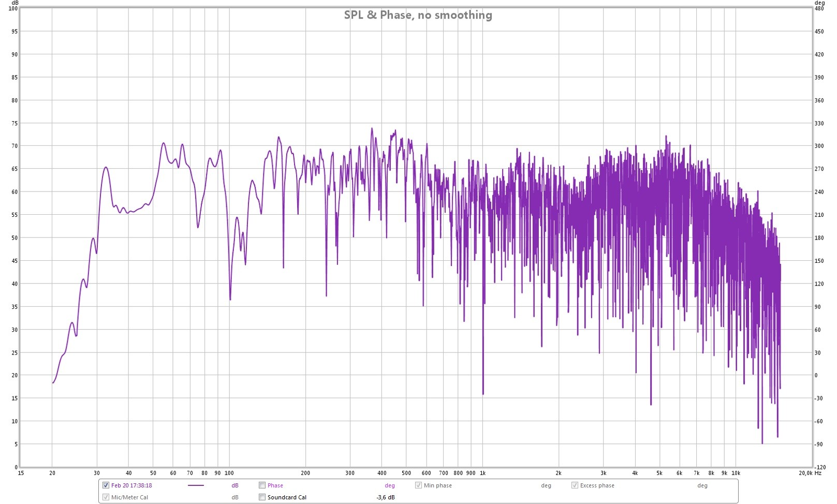Toggle the Min phase checkbox

tap(418, 485)
